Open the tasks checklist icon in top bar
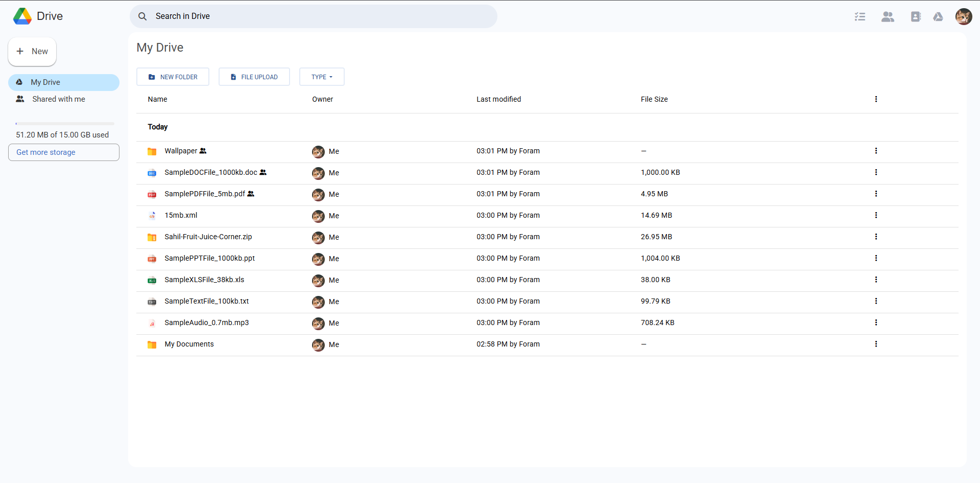Screen dimensions: 980x483 pyautogui.click(x=859, y=16)
